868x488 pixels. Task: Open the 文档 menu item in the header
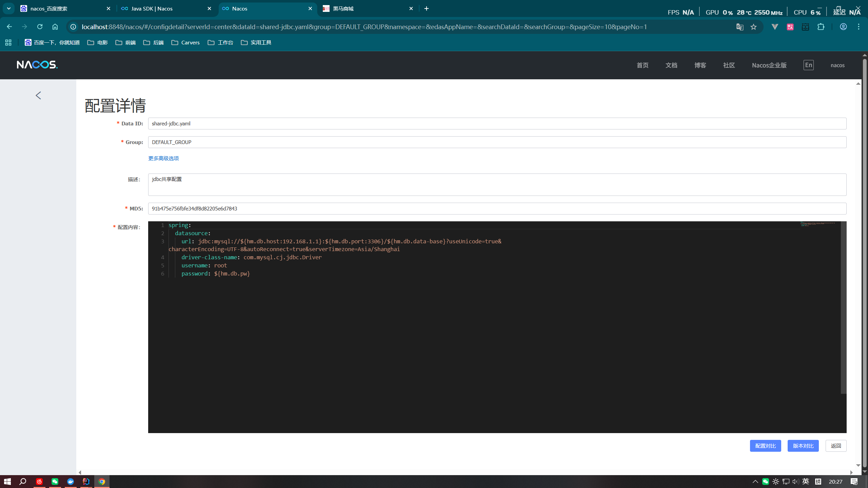(671, 65)
